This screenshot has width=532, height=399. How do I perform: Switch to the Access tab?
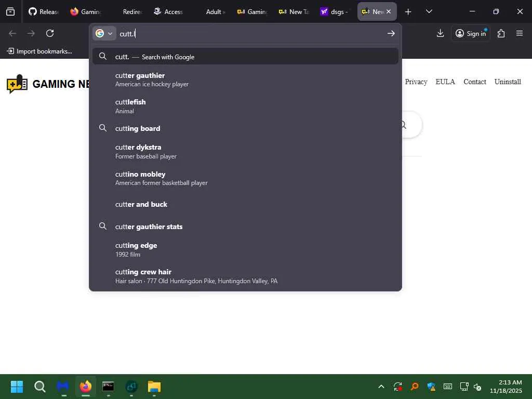tap(168, 11)
